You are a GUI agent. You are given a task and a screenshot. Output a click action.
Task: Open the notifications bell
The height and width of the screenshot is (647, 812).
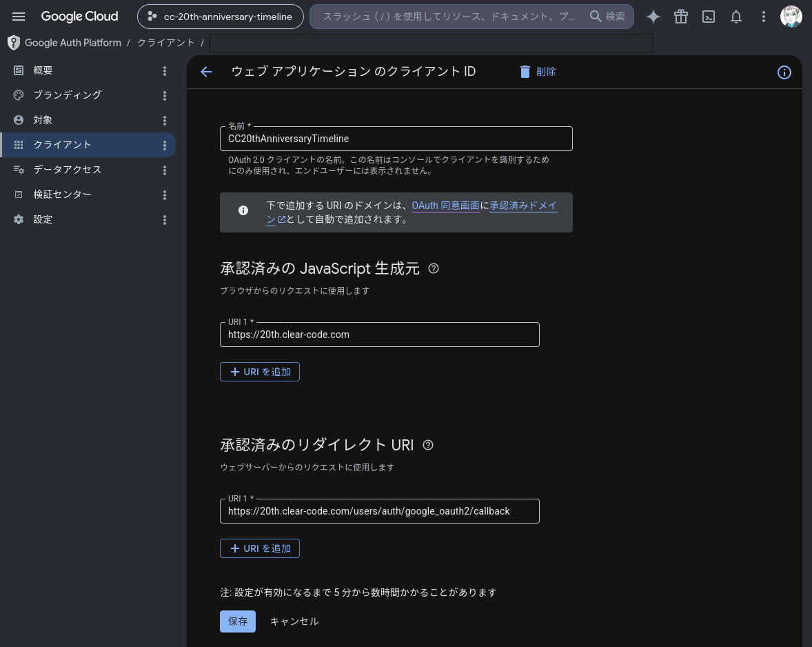coord(736,17)
